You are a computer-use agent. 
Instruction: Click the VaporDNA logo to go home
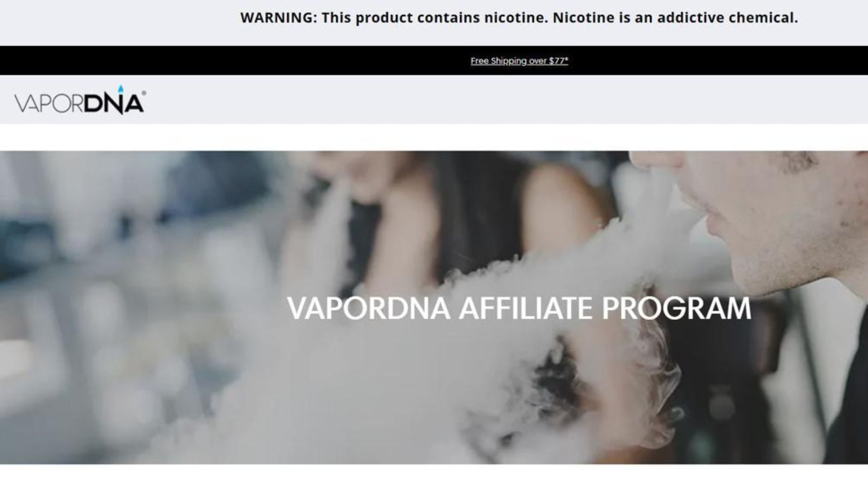80,99
